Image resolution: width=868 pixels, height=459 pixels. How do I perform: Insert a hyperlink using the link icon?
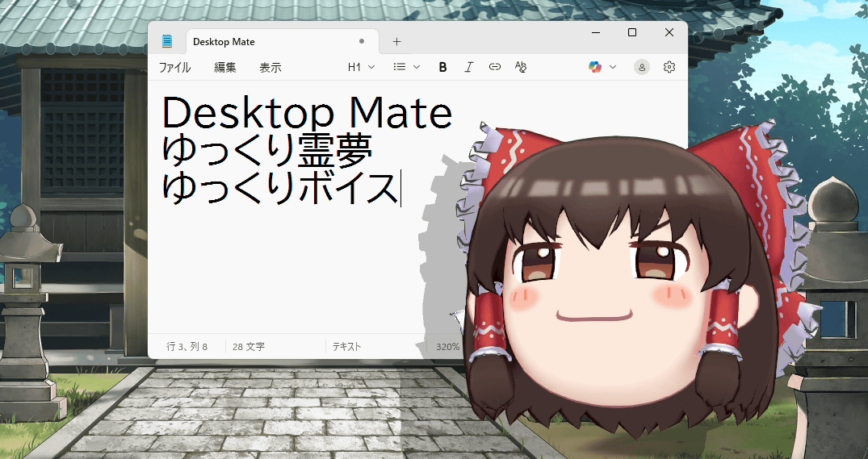[x=494, y=67]
